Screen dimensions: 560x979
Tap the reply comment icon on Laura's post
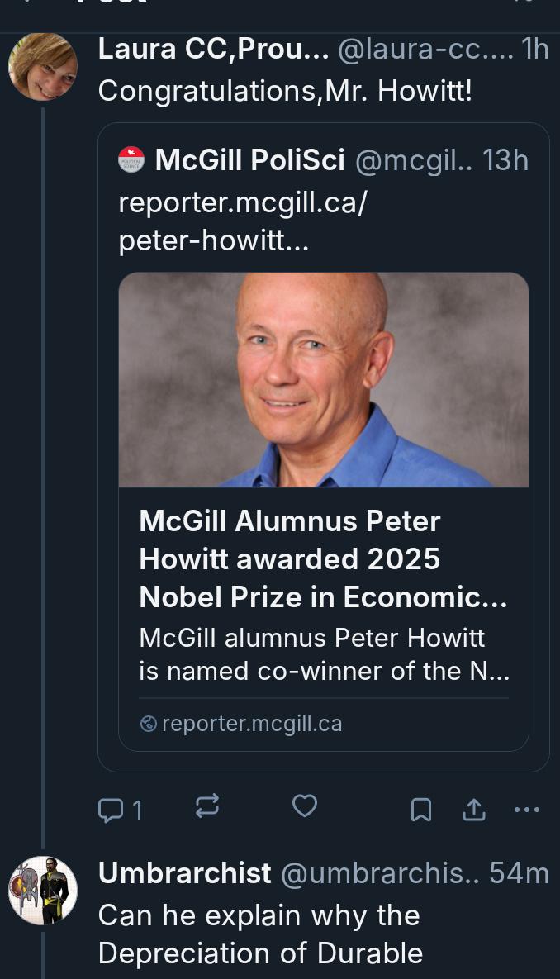click(x=110, y=810)
